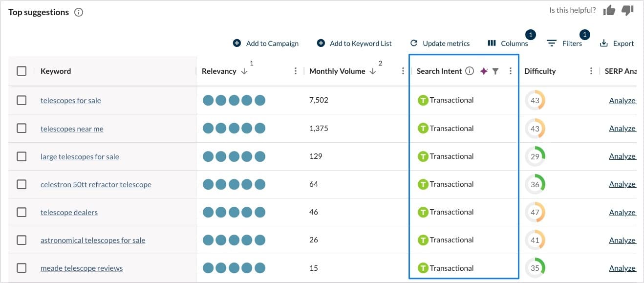Open the Search Intent filter funnel
Viewport: 644px width, 283px height.
[x=495, y=71]
